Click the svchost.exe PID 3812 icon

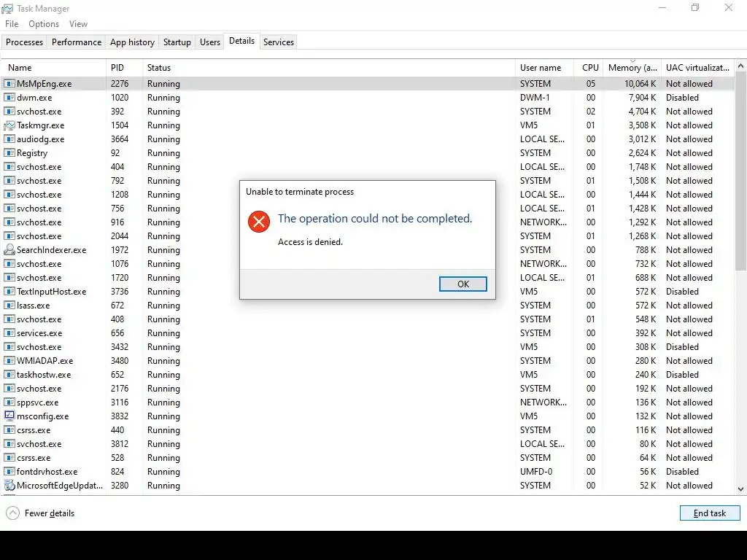point(9,444)
